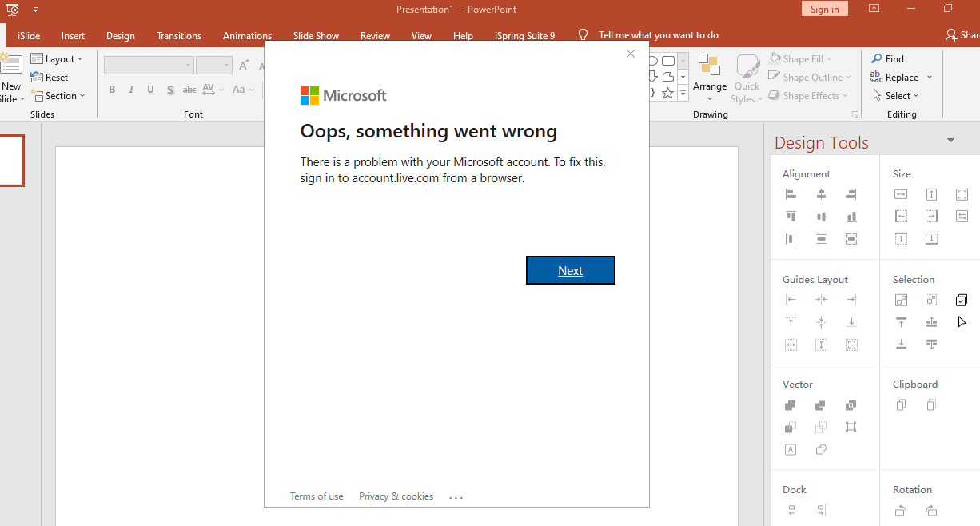Image resolution: width=980 pixels, height=526 pixels.
Task: Click same width icon in Size section
Action: [901, 194]
